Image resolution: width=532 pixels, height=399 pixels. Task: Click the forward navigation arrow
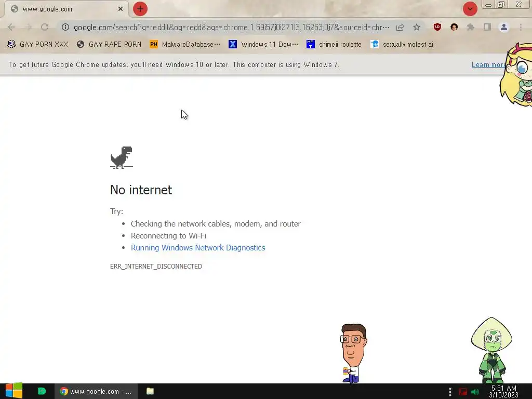[x=28, y=27]
